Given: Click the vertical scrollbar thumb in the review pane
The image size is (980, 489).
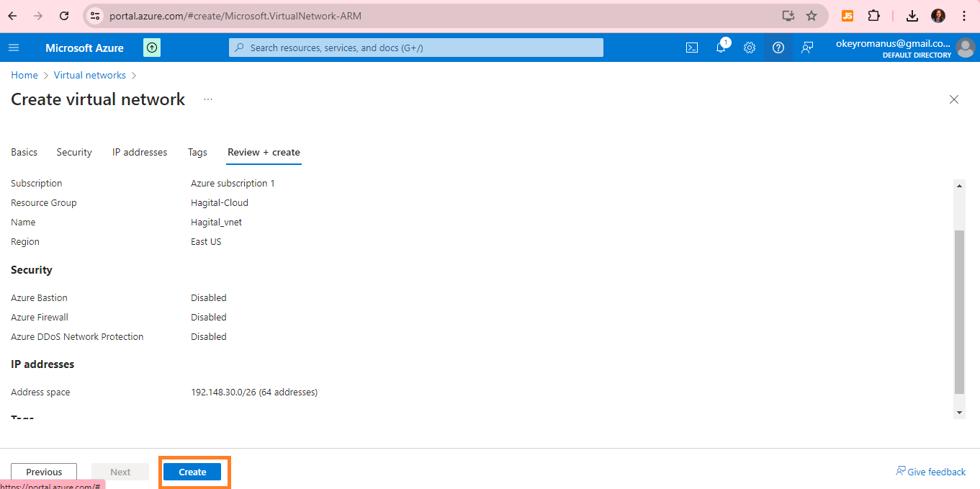Looking at the screenshot, I should click(x=959, y=312).
